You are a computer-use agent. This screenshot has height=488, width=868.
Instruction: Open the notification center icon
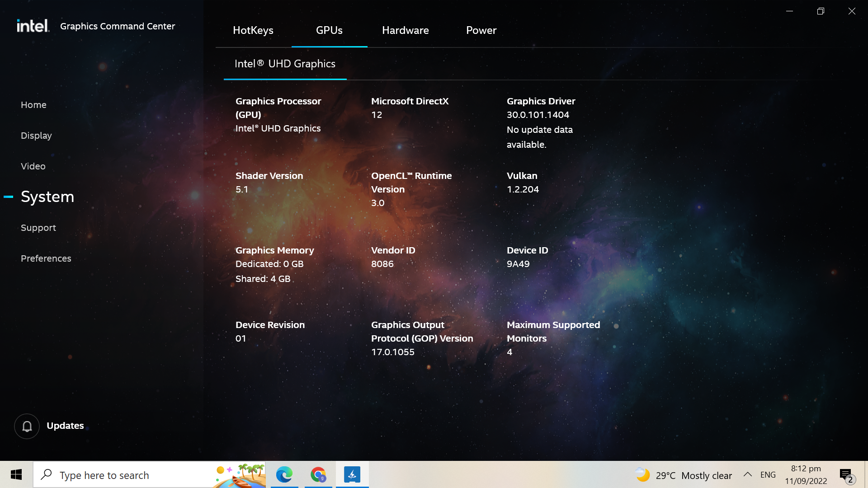click(846, 475)
